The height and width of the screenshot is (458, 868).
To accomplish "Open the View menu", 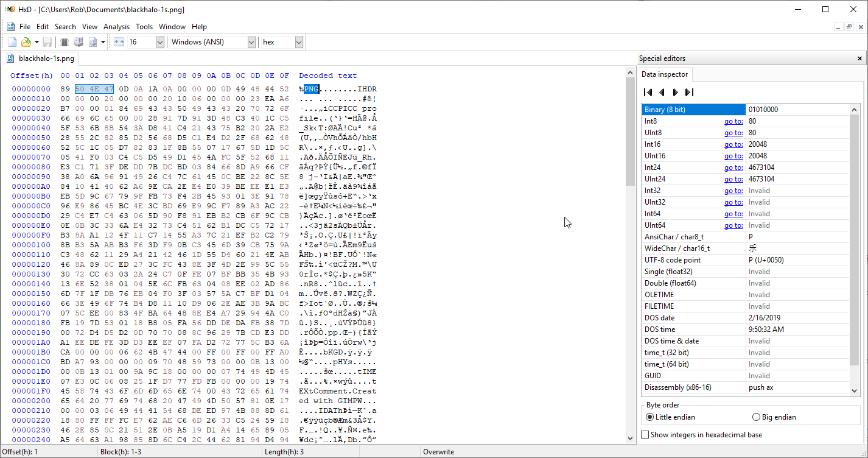I will tap(90, 27).
